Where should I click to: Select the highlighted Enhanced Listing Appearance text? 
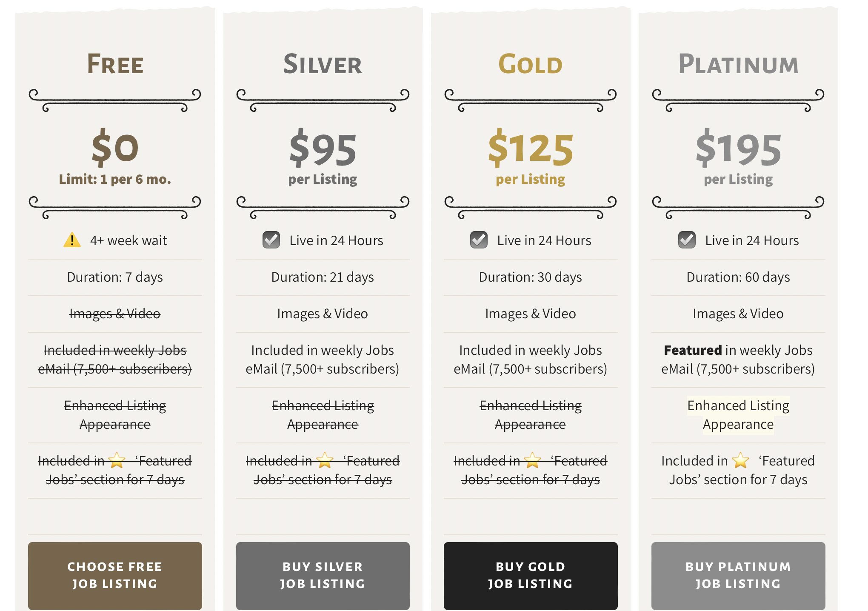738,415
